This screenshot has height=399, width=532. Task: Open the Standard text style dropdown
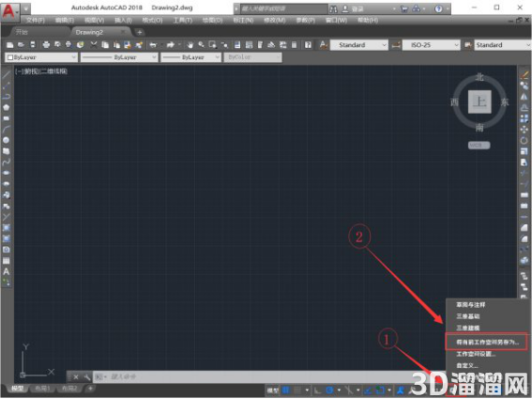[x=359, y=45]
